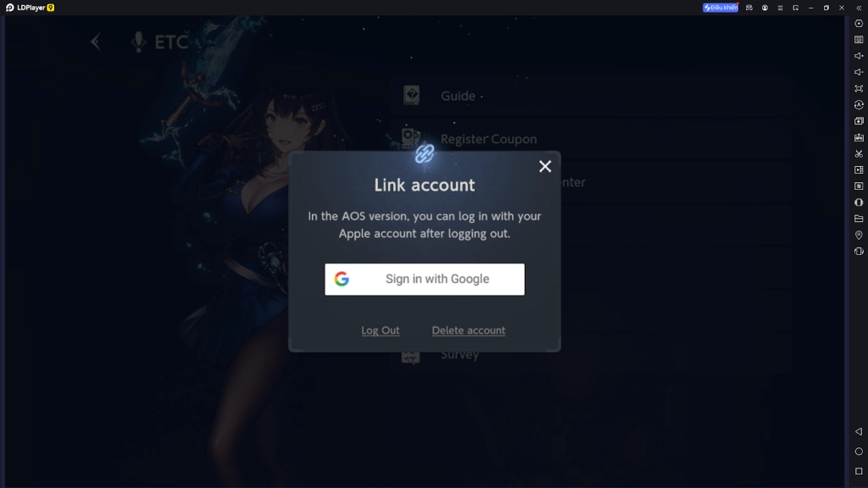The width and height of the screenshot is (868, 488).
Task: Open the user account icon in title bar
Action: pyautogui.click(x=765, y=8)
